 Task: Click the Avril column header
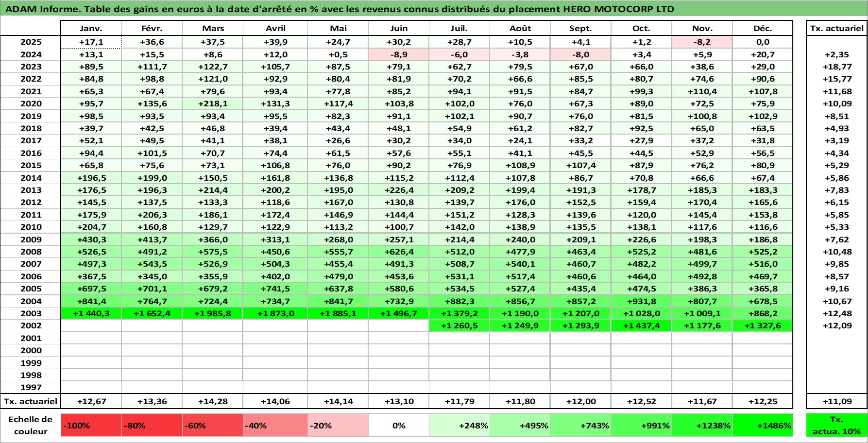[x=275, y=28]
